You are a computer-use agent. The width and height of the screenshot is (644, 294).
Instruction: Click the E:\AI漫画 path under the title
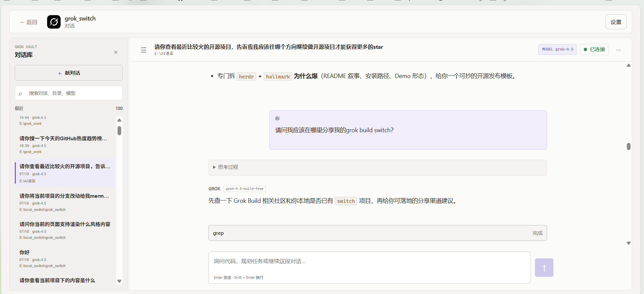(164, 53)
